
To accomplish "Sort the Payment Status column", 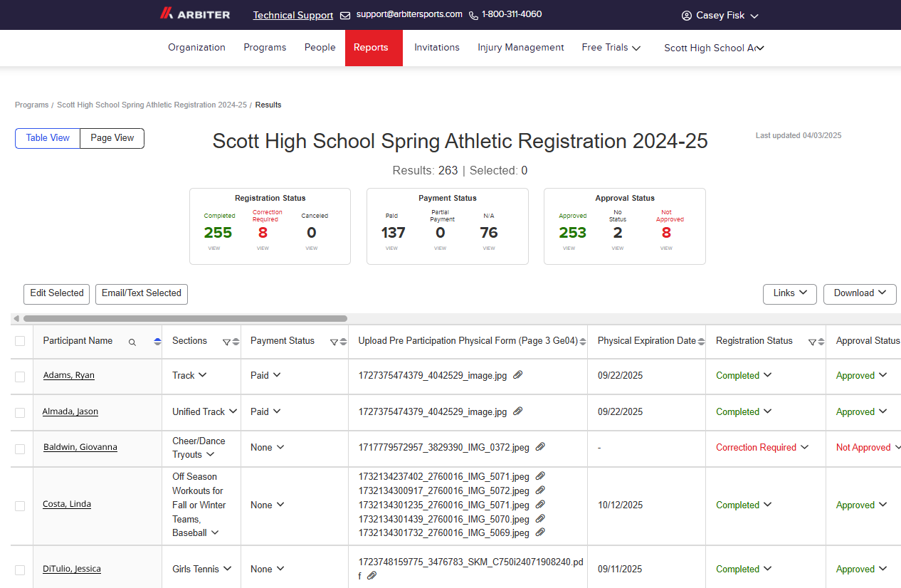I will [x=342, y=341].
